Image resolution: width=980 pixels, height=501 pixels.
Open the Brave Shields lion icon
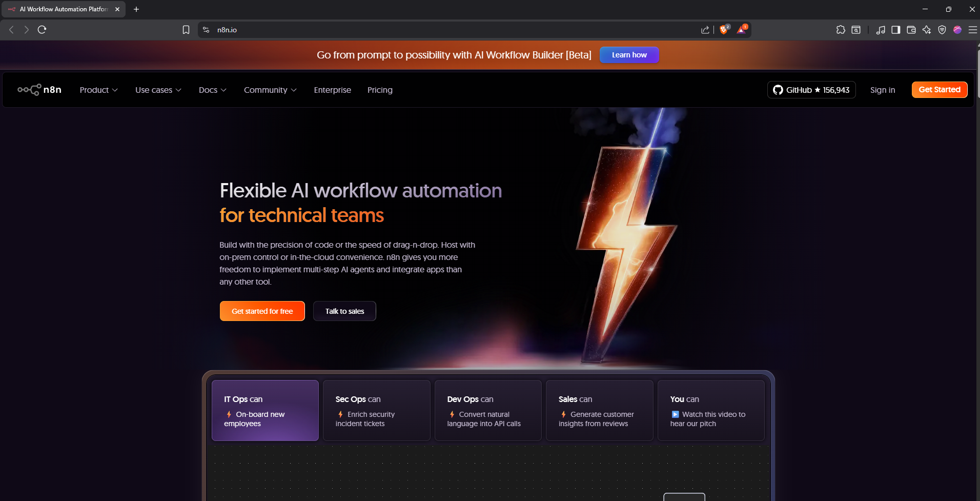pyautogui.click(x=724, y=30)
